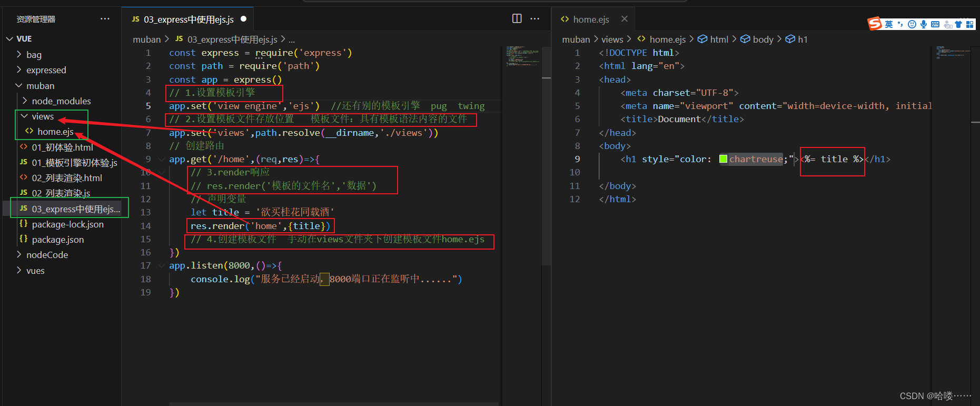Expand the node_modules folder

(25, 101)
